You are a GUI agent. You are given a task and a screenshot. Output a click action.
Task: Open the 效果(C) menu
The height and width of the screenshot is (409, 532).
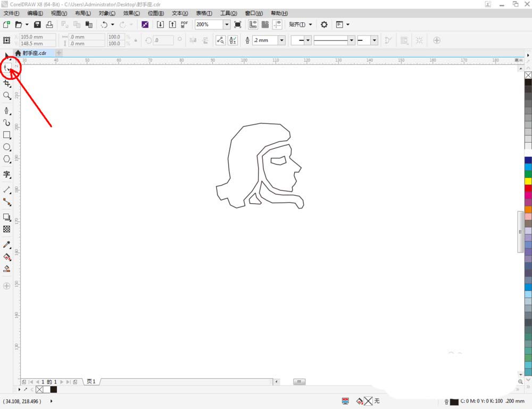coord(131,13)
